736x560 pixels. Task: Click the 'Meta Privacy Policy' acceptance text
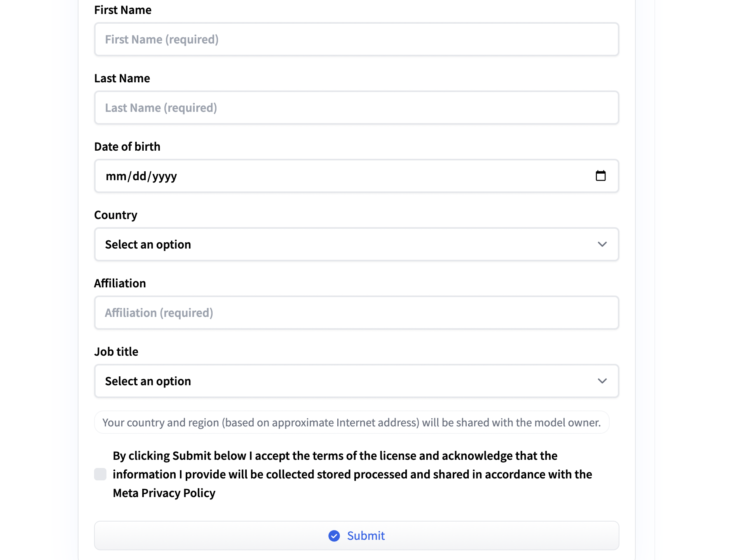pyautogui.click(x=164, y=493)
